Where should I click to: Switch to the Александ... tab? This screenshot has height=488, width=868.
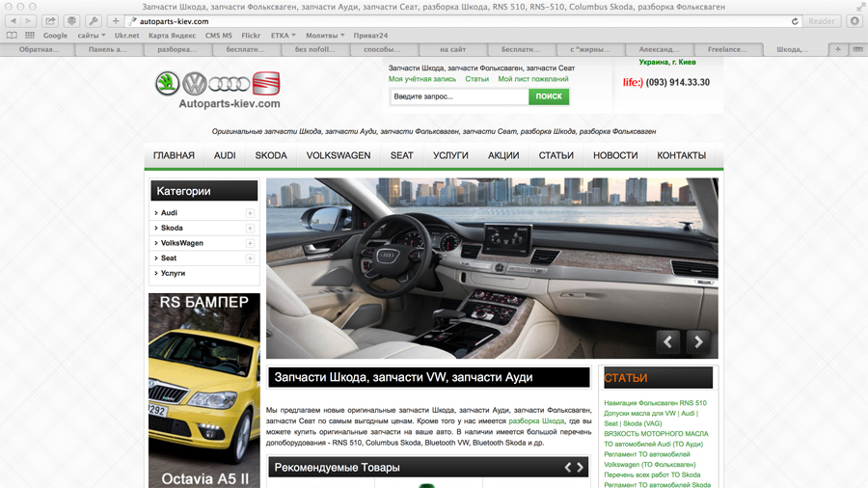659,49
